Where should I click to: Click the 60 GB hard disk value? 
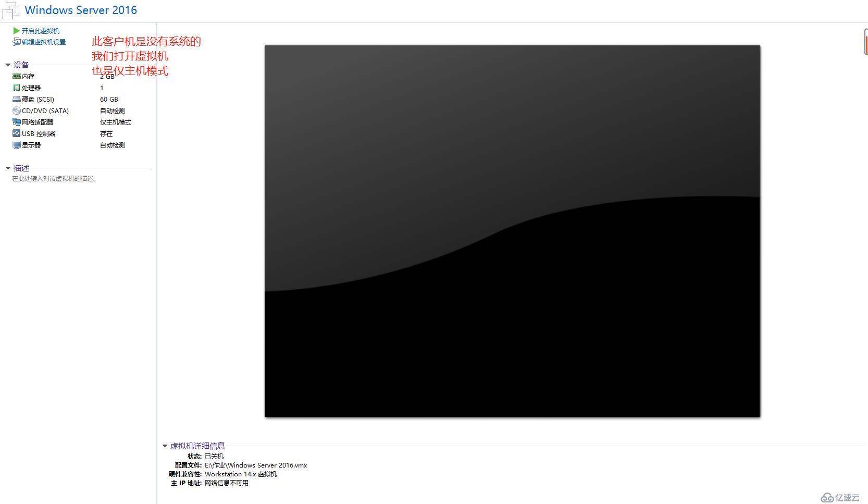click(x=109, y=99)
